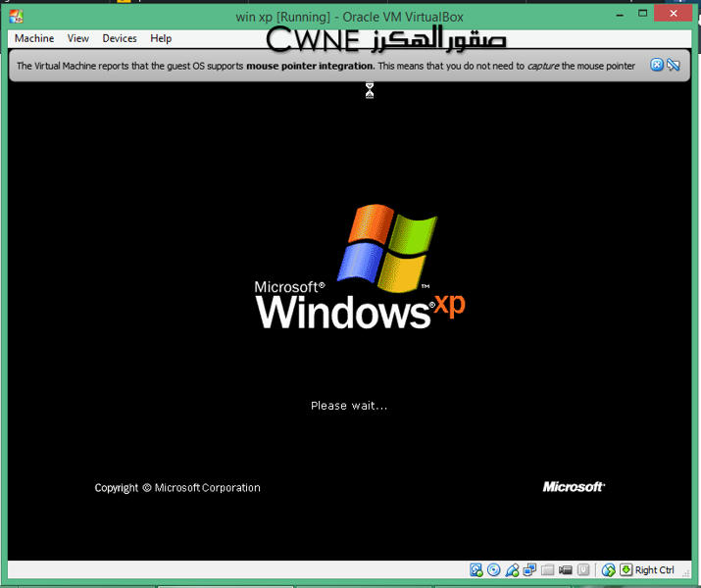
Task: Click the shared folders status icon
Action: tap(548, 569)
